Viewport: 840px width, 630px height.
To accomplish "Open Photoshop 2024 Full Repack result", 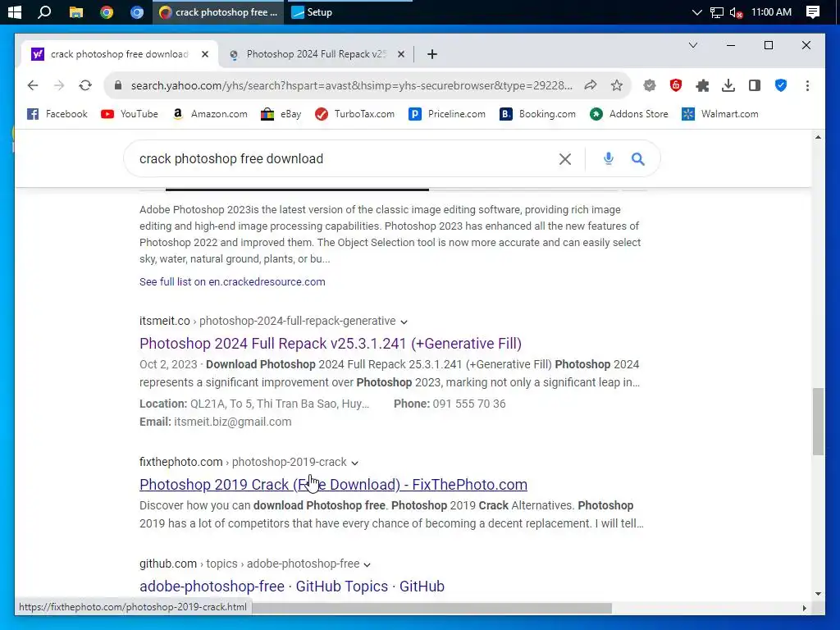I will pos(331,344).
